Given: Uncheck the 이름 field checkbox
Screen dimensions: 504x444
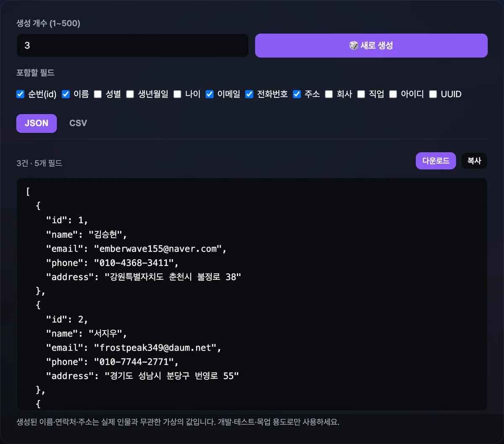Looking at the screenshot, I should [66, 94].
